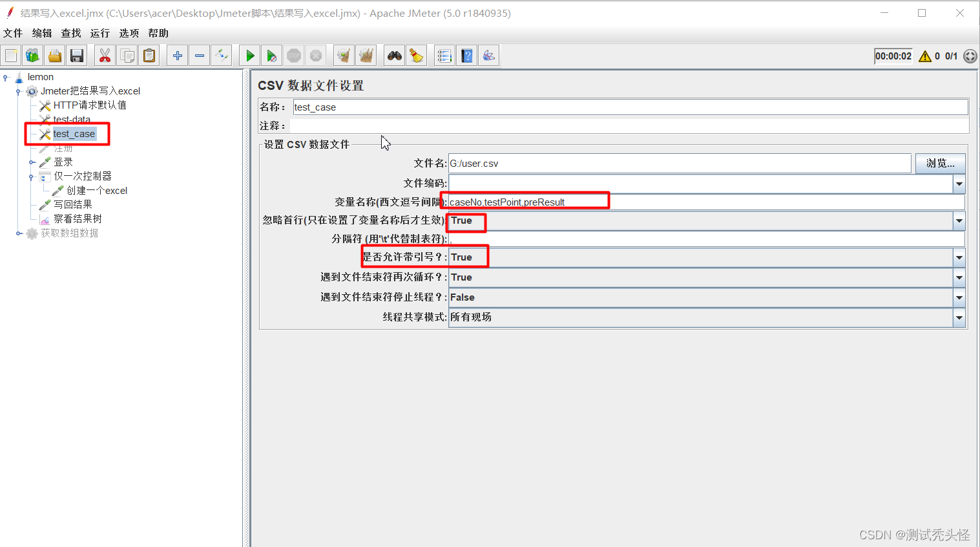Click Start no pauses icon
This screenshot has height=547, width=980.
point(272,56)
